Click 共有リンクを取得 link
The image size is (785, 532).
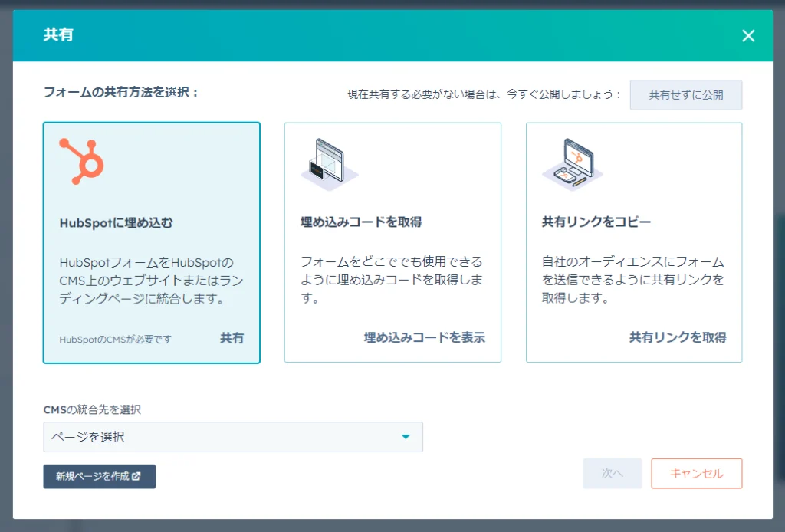678,337
